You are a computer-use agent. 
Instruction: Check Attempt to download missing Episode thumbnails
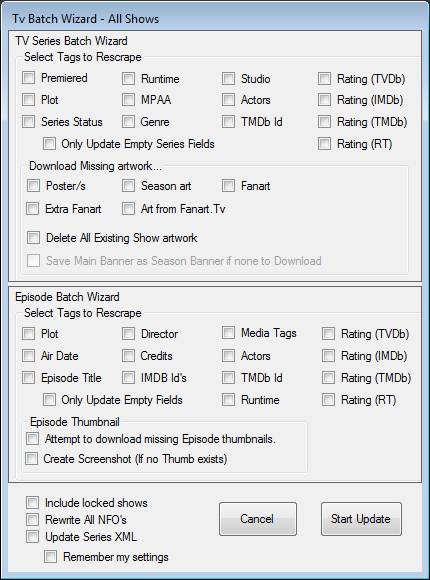point(32,439)
